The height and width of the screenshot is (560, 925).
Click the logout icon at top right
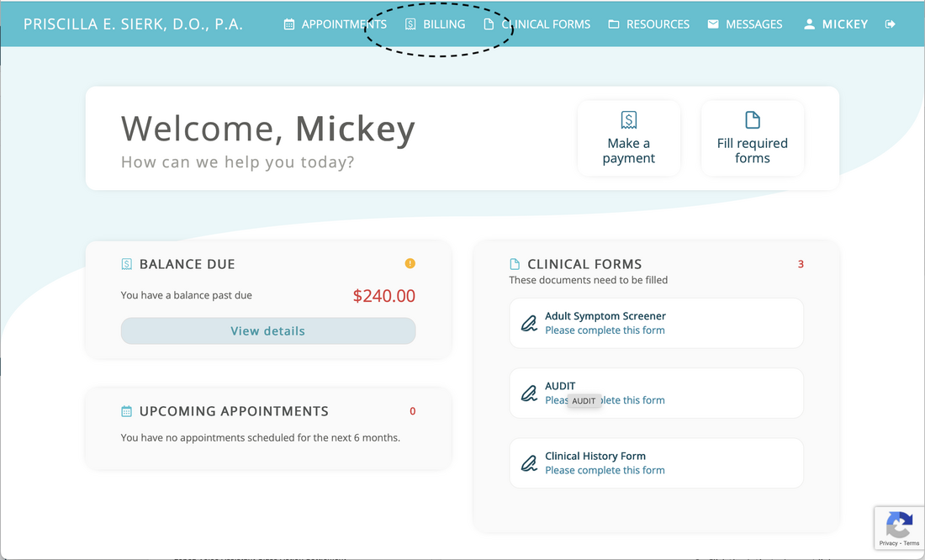click(890, 24)
